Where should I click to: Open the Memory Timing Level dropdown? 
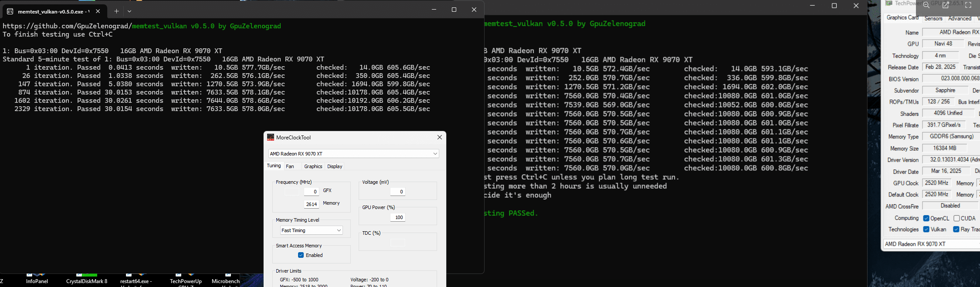[311, 230]
